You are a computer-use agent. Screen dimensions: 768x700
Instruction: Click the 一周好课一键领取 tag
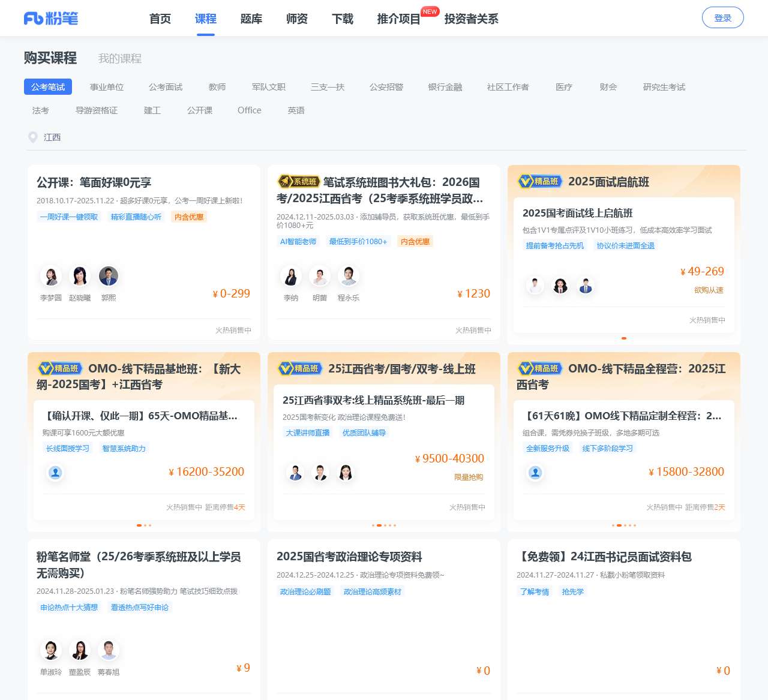[x=69, y=217]
